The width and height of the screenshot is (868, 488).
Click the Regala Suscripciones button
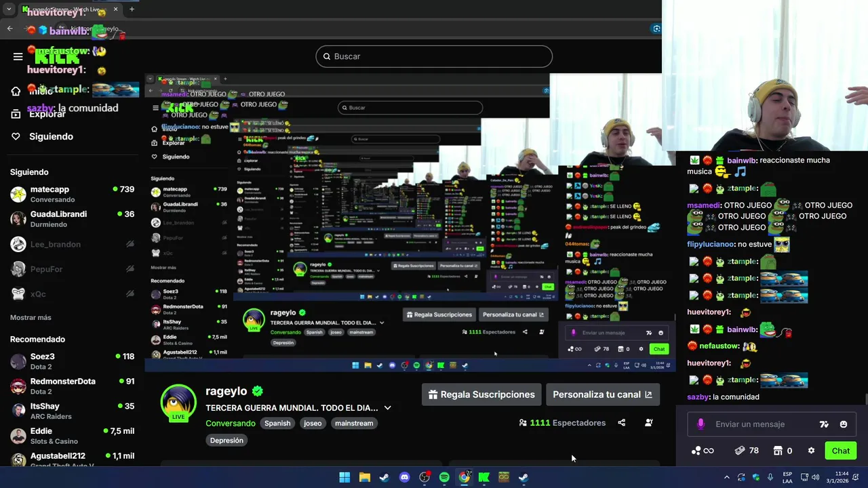[481, 394]
